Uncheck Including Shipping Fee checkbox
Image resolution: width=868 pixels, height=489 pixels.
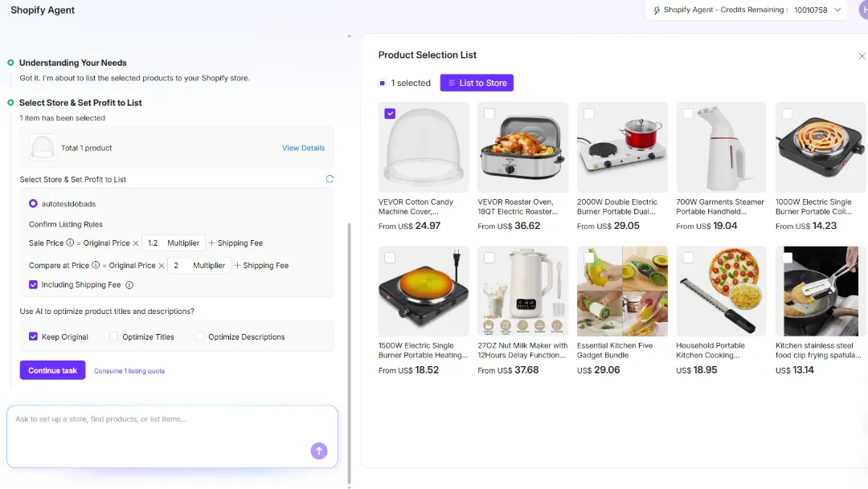tap(33, 285)
